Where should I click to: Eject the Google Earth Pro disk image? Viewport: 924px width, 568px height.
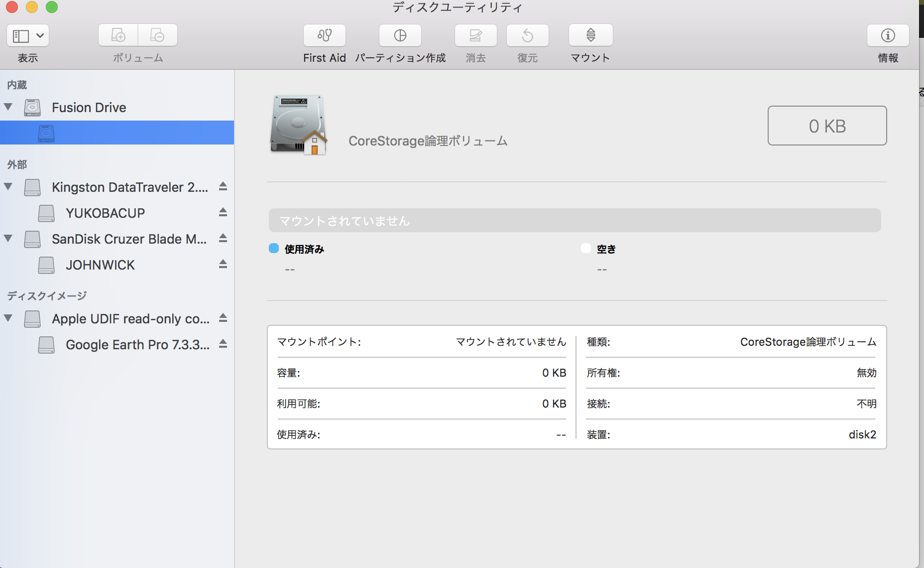point(223,344)
